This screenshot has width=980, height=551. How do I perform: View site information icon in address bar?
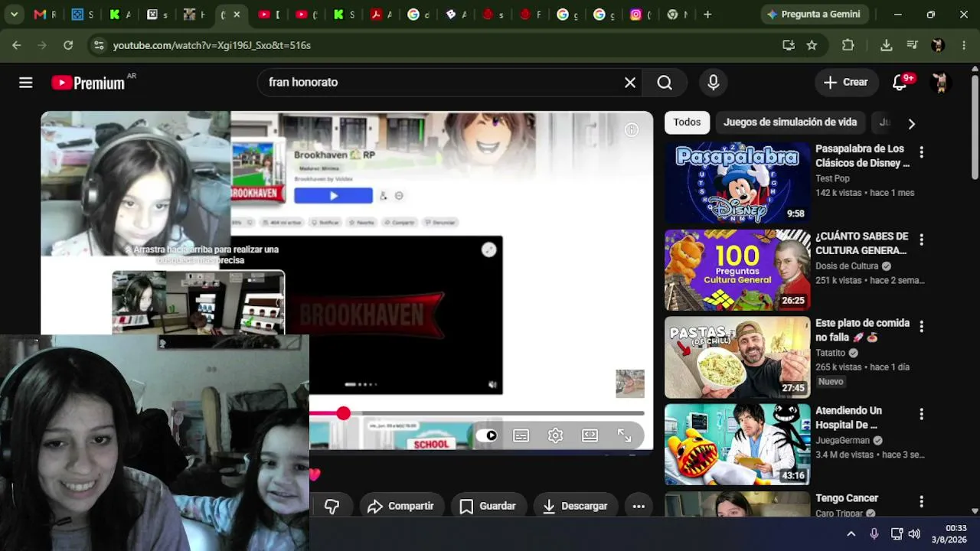98,45
